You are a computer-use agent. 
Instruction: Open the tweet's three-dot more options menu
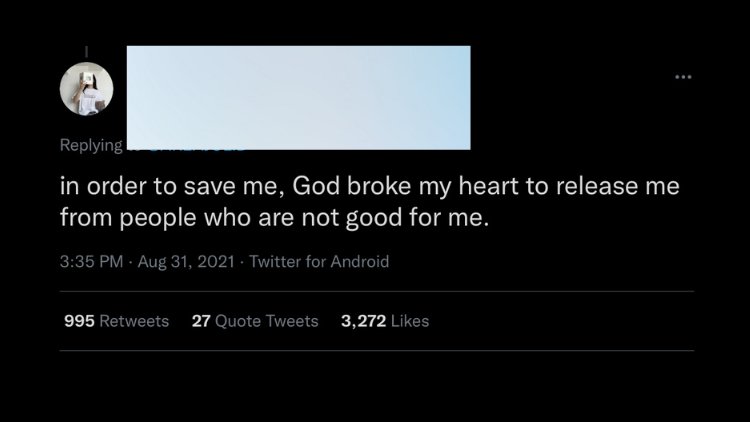click(683, 77)
